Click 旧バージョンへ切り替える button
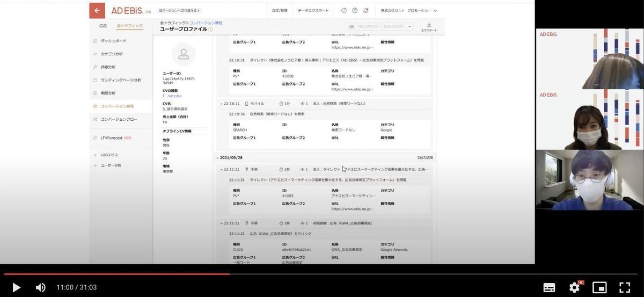The image size is (644, 297). [x=179, y=10]
